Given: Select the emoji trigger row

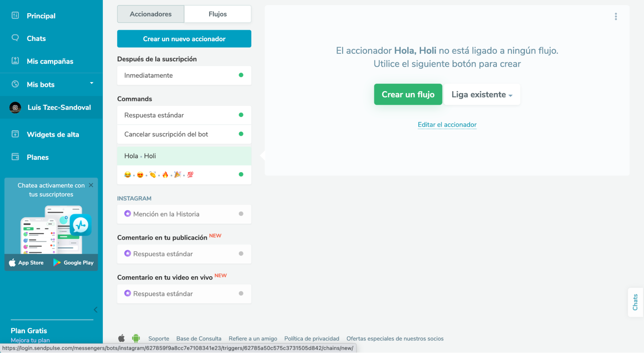Looking at the screenshot, I should [184, 175].
